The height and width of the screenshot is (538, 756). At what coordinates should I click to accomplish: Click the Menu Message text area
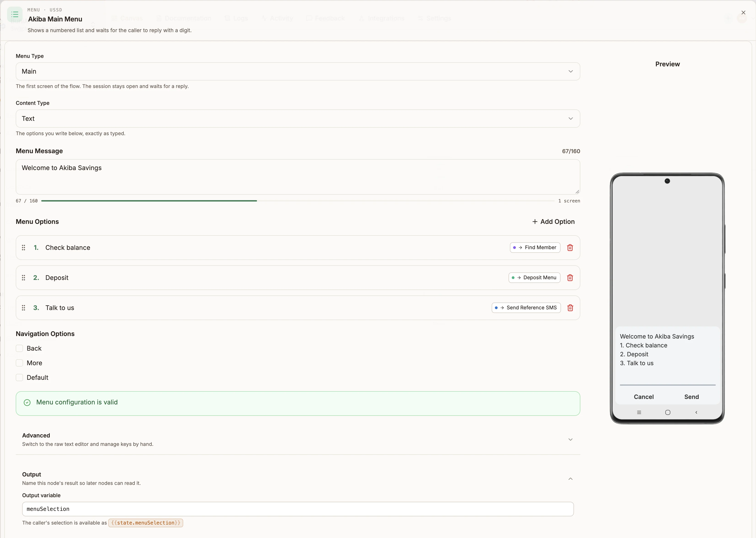click(298, 177)
